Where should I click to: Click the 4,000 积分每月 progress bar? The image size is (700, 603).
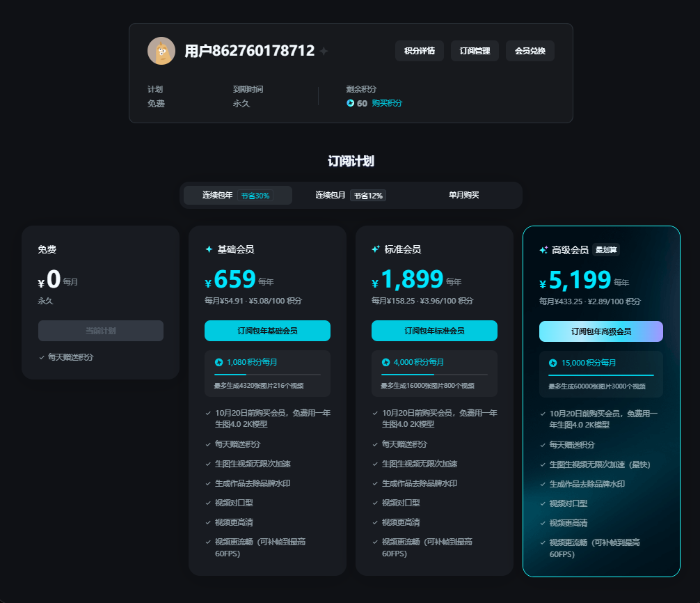coord(434,375)
